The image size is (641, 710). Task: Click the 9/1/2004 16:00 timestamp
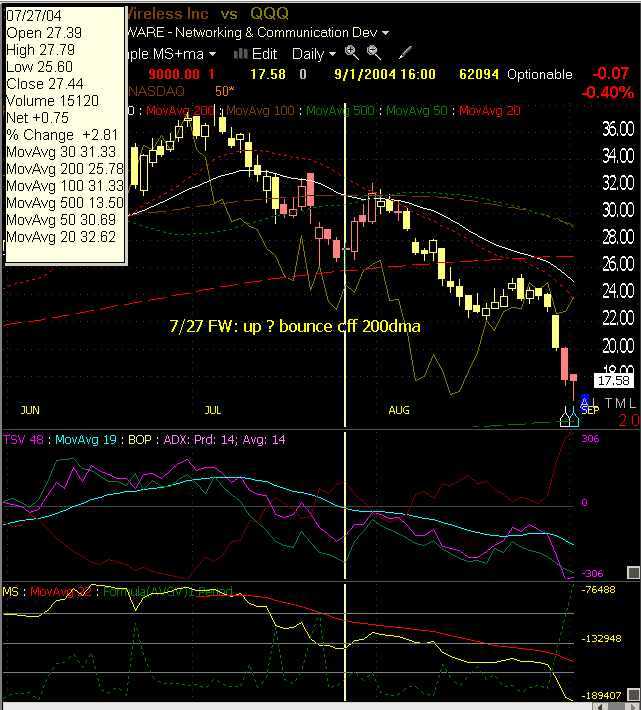385,74
